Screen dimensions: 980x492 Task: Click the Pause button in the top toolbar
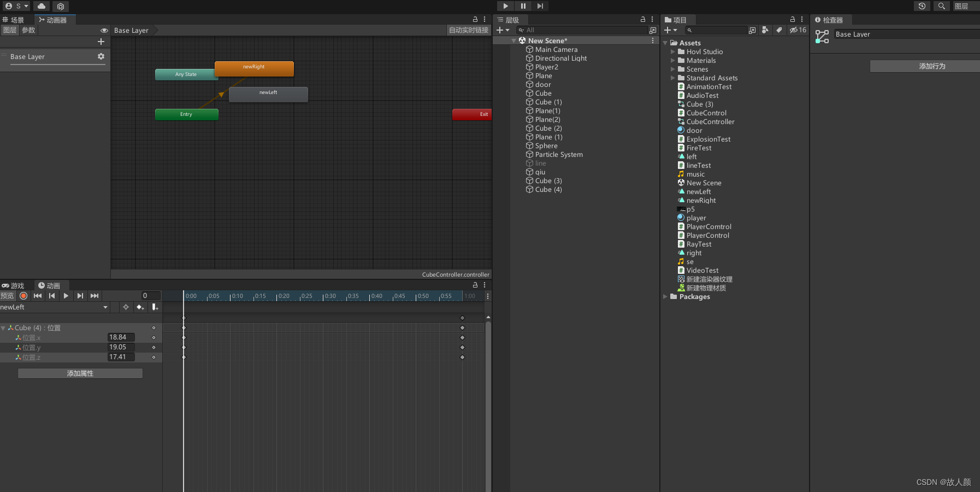522,6
